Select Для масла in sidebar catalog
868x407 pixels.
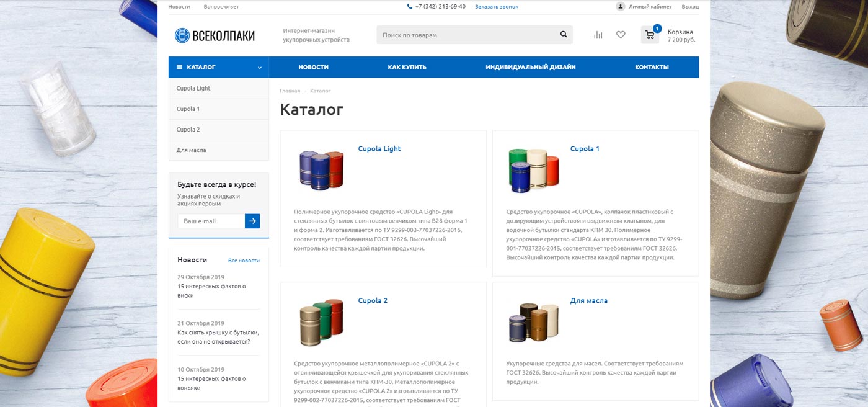point(218,150)
